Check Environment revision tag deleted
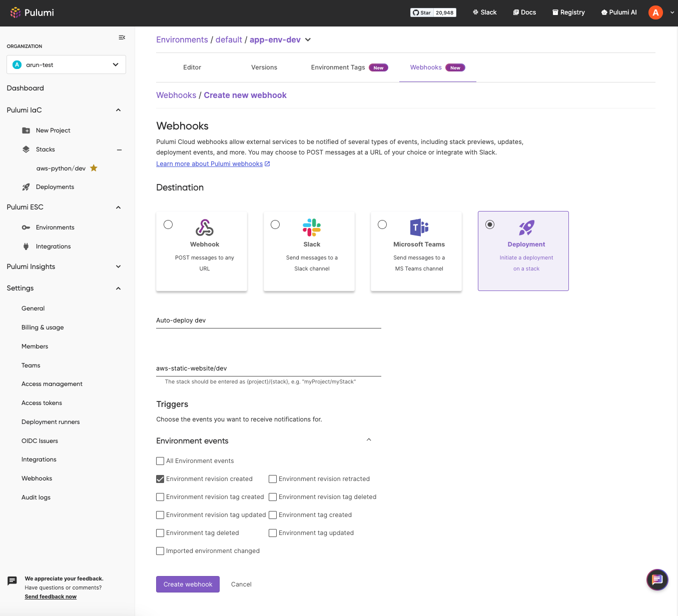The width and height of the screenshot is (678, 616). [x=273, y=497]
